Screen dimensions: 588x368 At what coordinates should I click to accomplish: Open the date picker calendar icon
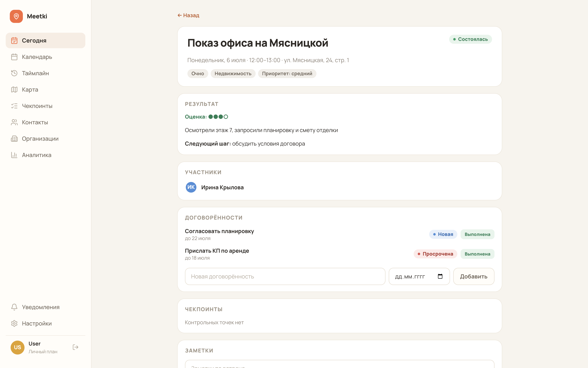[440, 276]
